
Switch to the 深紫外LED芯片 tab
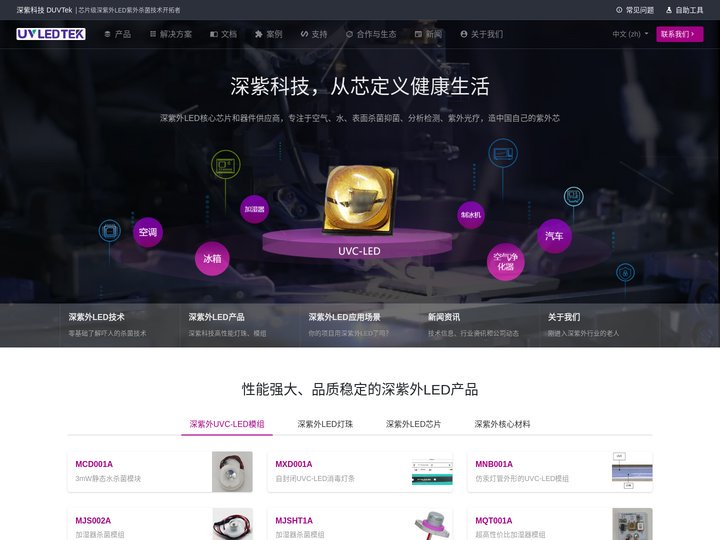pos(413,424)
